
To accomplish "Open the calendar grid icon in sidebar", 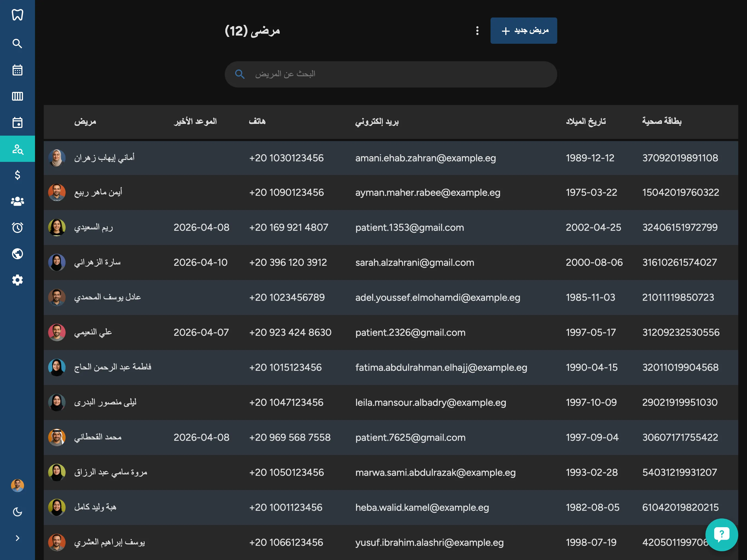I will coord(17,70).
